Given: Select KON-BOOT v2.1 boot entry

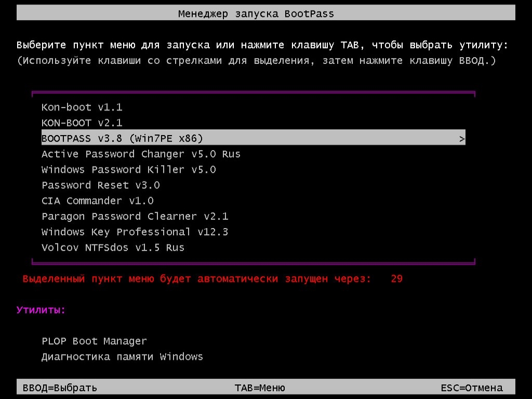Looking at the screenshot, I should (82, 123).
